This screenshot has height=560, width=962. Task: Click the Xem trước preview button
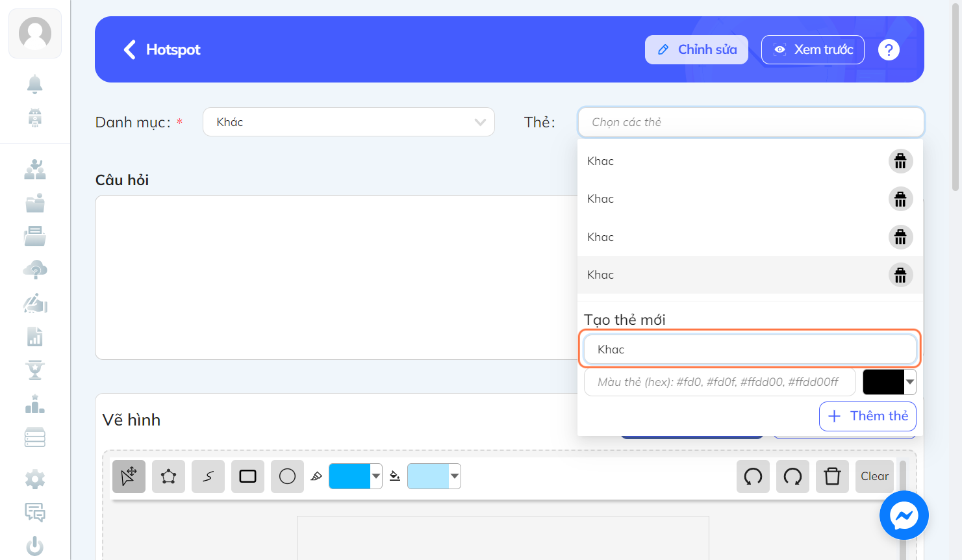pos(813,49)
